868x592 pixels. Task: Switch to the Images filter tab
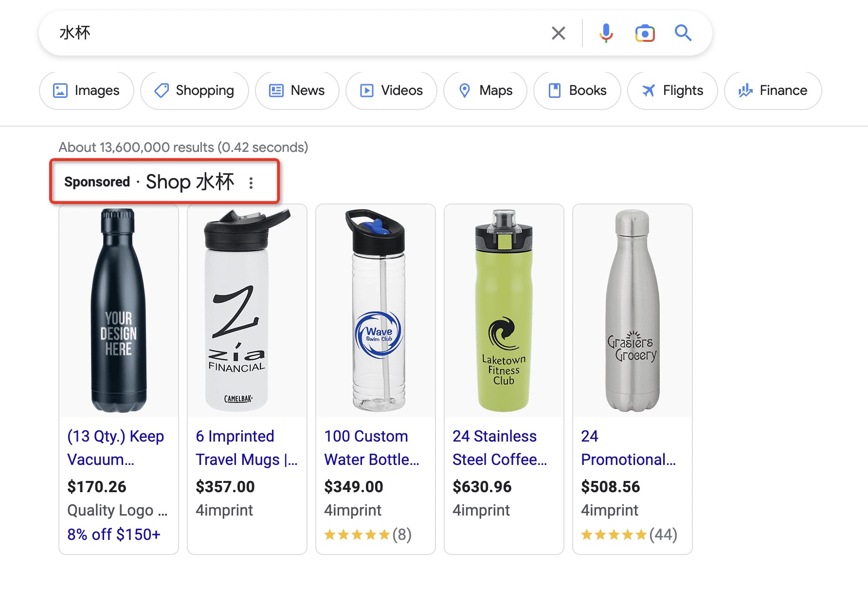(87, 91)
